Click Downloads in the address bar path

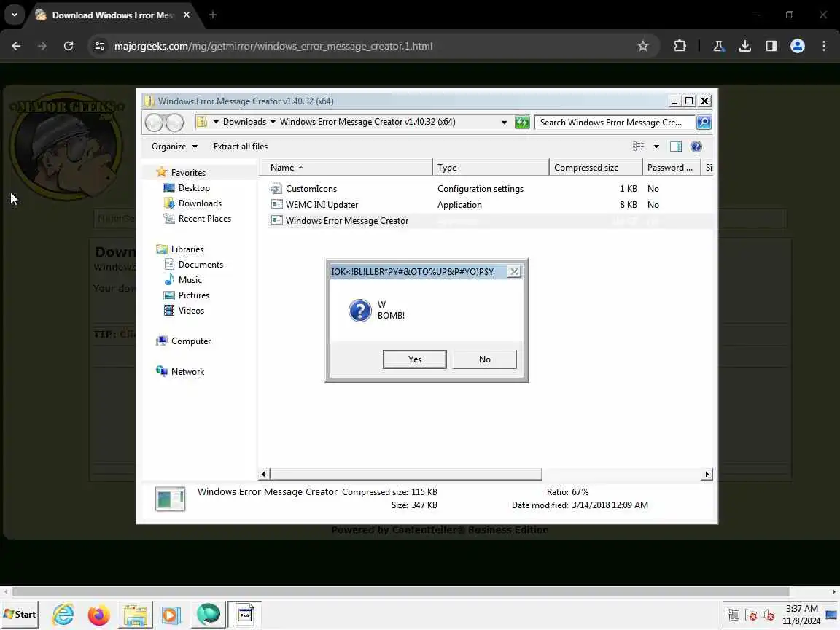click(244, 122)
